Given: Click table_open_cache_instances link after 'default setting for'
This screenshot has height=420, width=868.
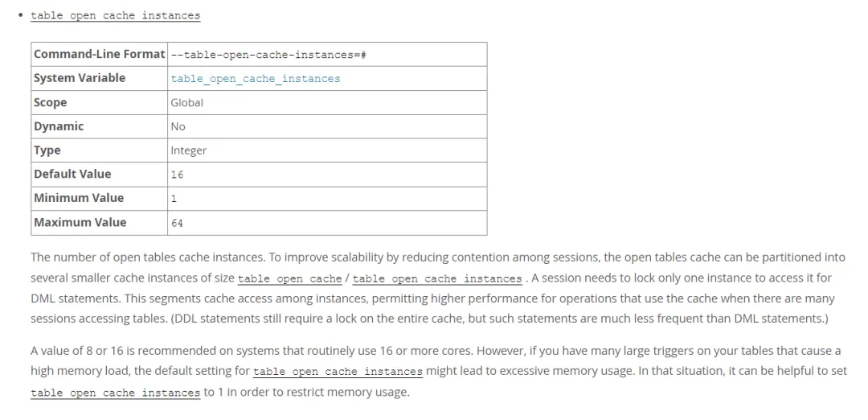Looking at the screenshot, I should 338,372.
